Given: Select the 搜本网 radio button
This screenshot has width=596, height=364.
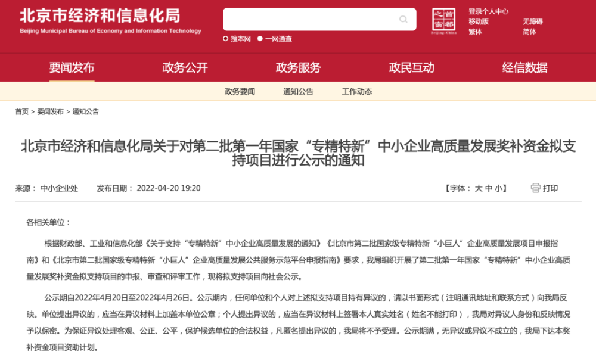Looking at the screenshot, I should 225,38.
